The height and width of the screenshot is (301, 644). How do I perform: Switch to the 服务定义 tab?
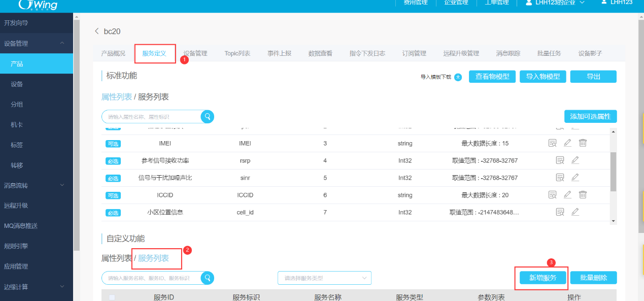(x=155, y=53)
